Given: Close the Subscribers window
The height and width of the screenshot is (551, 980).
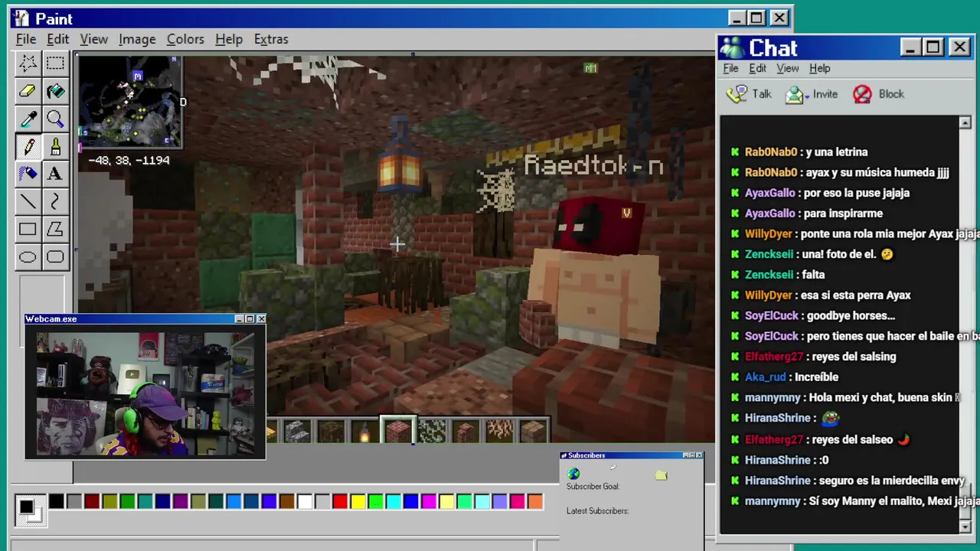Looking at the screenshot, I should [698, 455].
